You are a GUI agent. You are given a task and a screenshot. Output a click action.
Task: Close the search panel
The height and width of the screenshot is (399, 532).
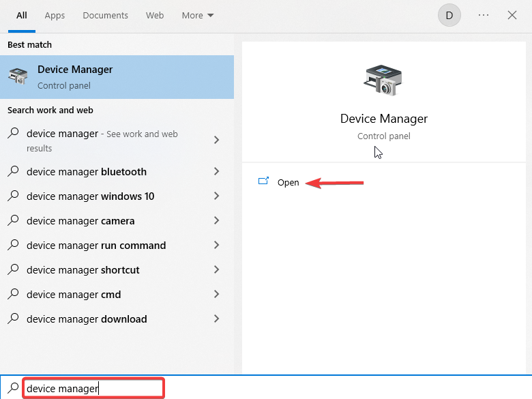point(512,15)
